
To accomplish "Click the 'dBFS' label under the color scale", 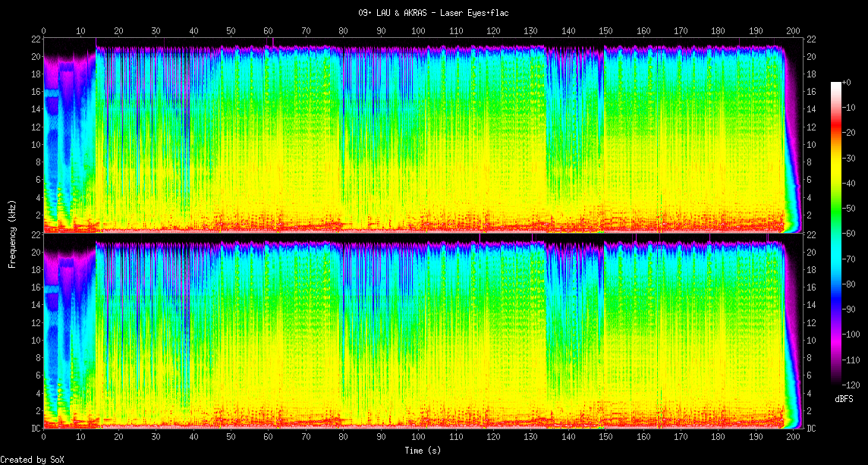I will pos(845,398).
